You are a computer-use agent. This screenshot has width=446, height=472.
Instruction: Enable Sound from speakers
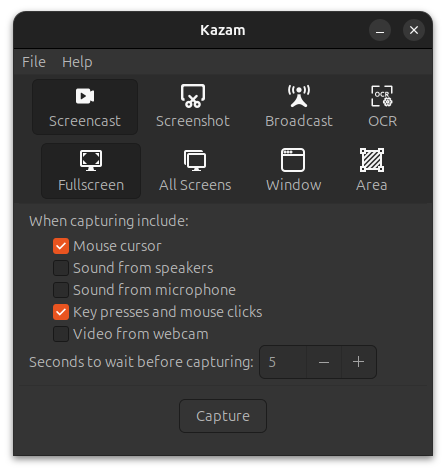click(61, 268)
